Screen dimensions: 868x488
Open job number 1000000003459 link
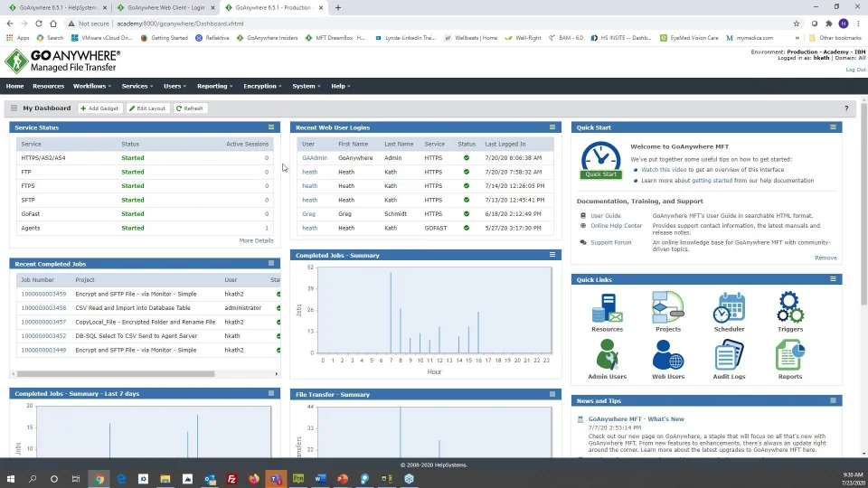[43, 294]
